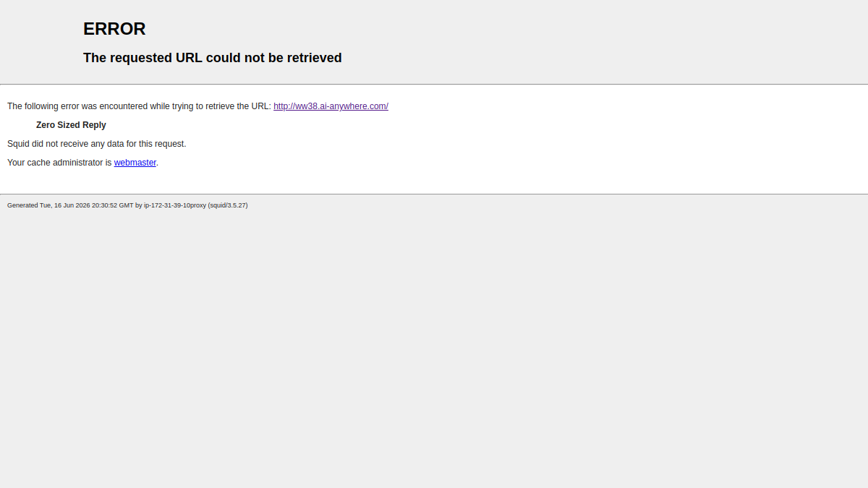Click the ERROR heading
This screenshot has width=868, height=488.
tap(114, 29)
